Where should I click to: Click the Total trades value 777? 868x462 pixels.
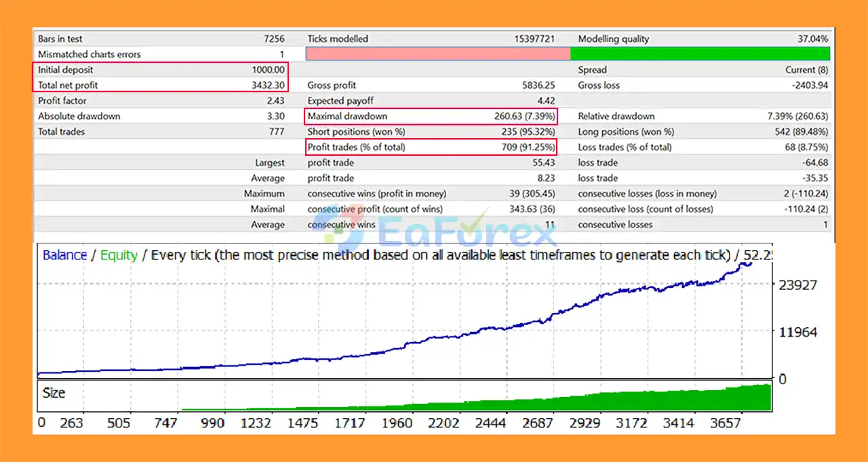[276, 132]
